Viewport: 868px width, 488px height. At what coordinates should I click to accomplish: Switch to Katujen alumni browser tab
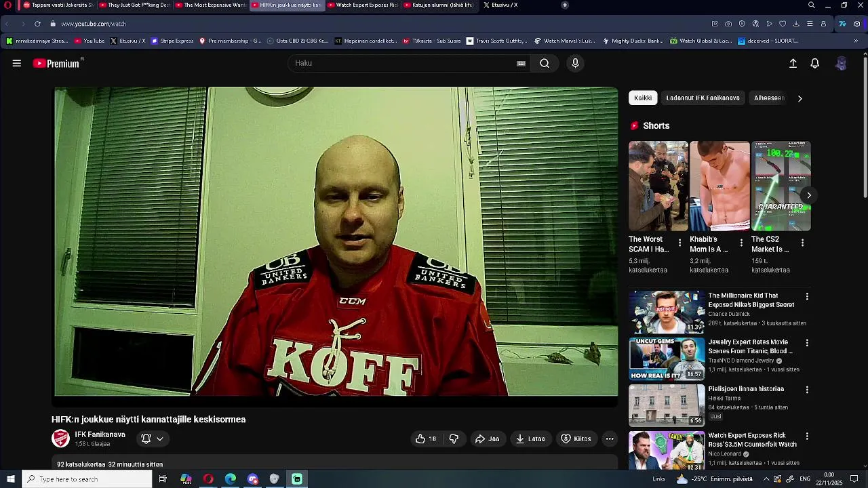point(439,5)
